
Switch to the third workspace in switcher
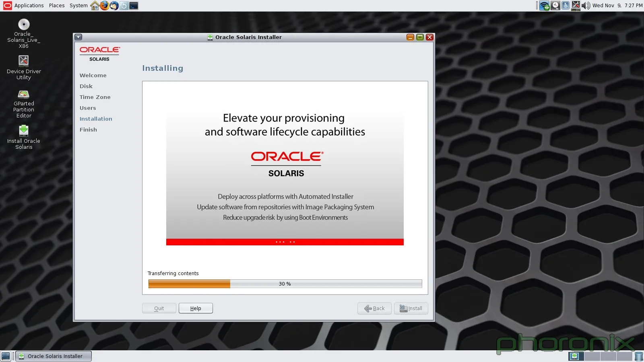tap(608, 356)
